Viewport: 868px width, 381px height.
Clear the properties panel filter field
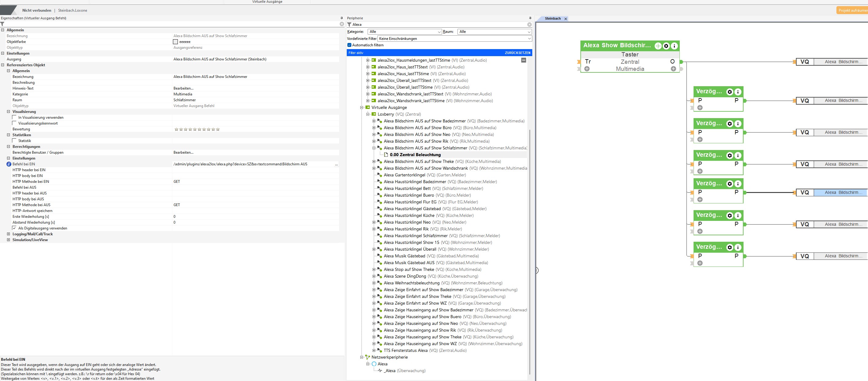tap(342, 24)
